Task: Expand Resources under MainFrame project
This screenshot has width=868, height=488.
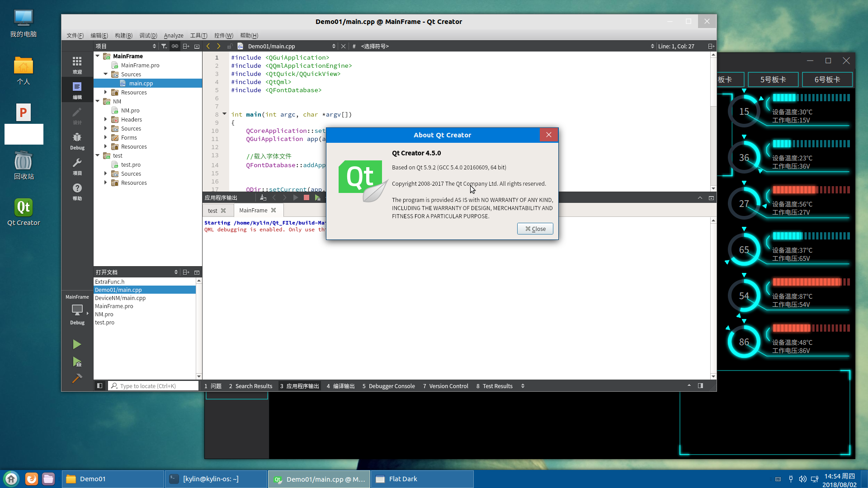Action: (106, 92)
